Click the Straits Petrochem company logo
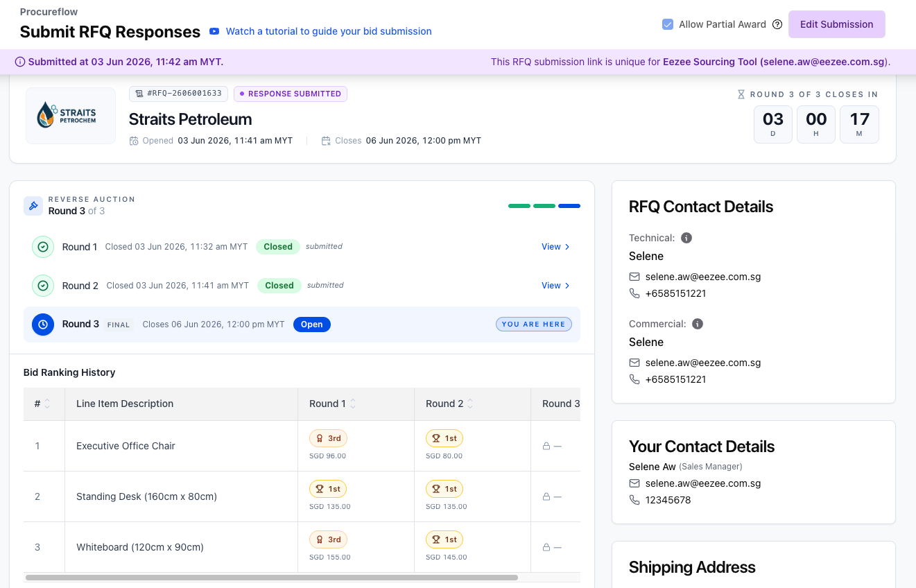This screenshot has width=916, height=588. 71,116
